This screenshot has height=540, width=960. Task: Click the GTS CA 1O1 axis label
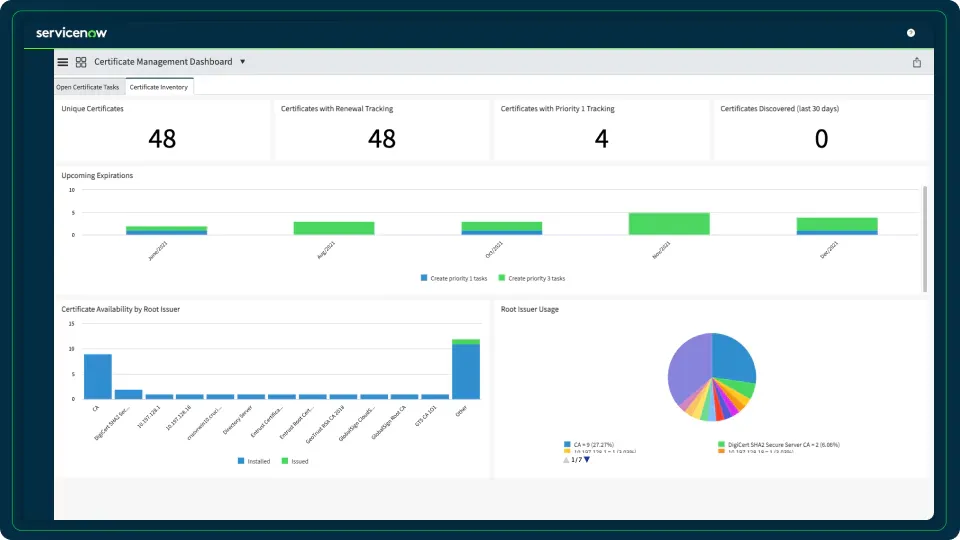pyautogui.click(x=426, y=416)
